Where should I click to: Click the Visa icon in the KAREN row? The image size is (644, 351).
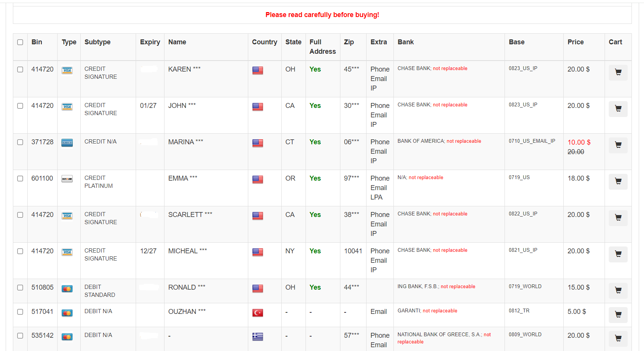click(67, 70)
